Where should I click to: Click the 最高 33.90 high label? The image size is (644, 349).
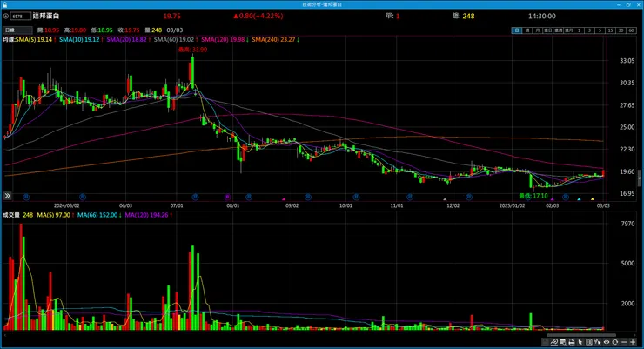(x=192, y=50)
